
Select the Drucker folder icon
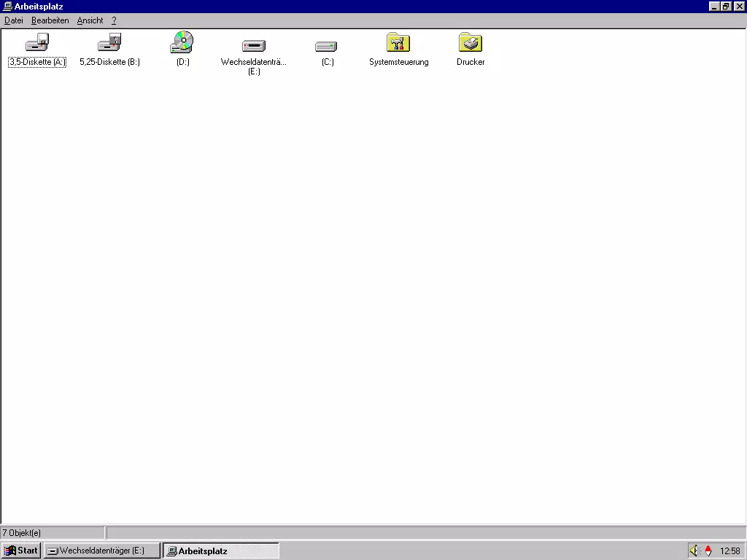pyautogui.click(x=471, y=42)
